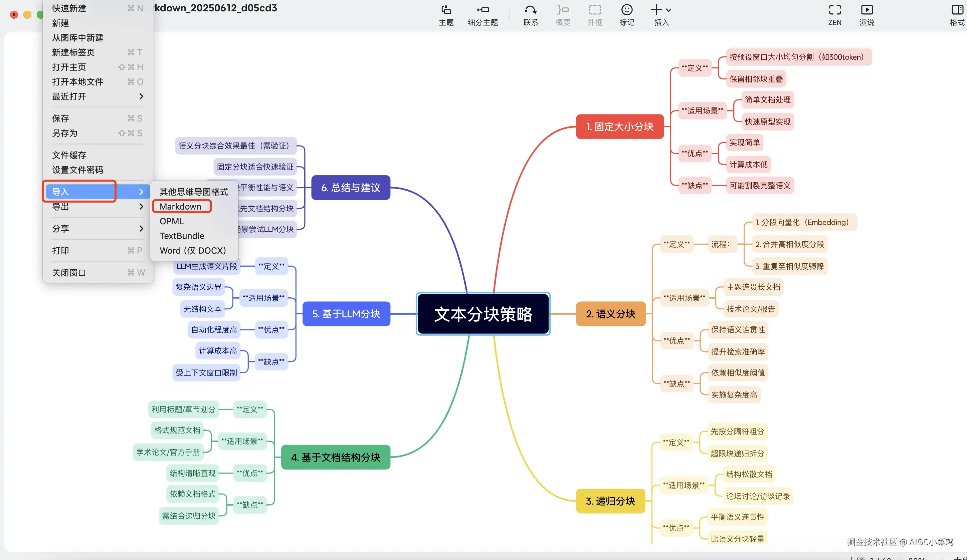Choose 打印 menu item
The height and width of the screenshot is (560, 967).
98,251
